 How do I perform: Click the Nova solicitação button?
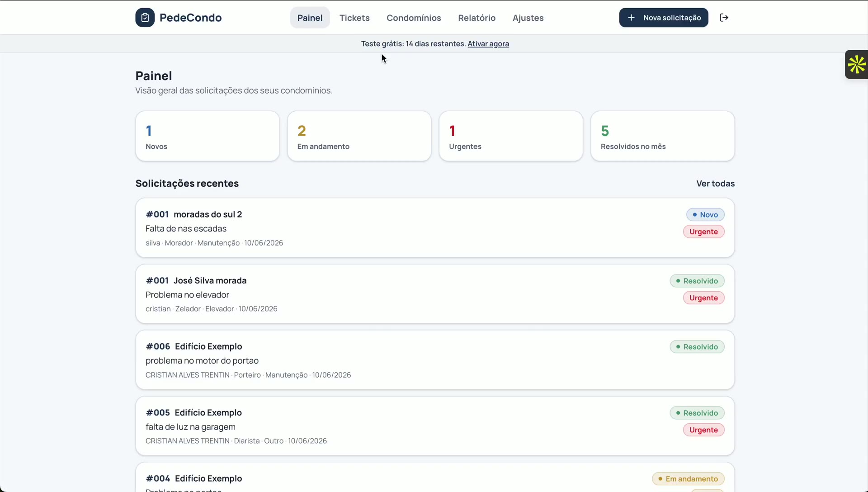coord(663,18)
